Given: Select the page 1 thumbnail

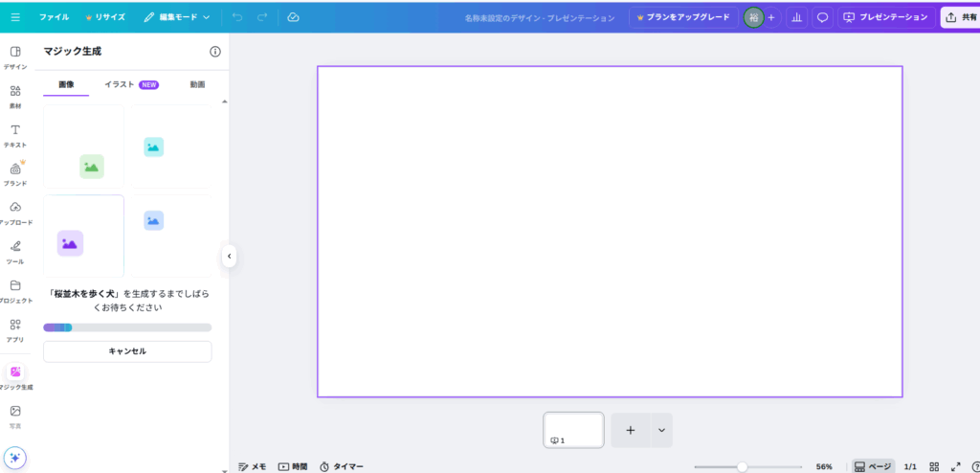Looking at the screenshot, I should pyautogui.click(x=574, y=430).
